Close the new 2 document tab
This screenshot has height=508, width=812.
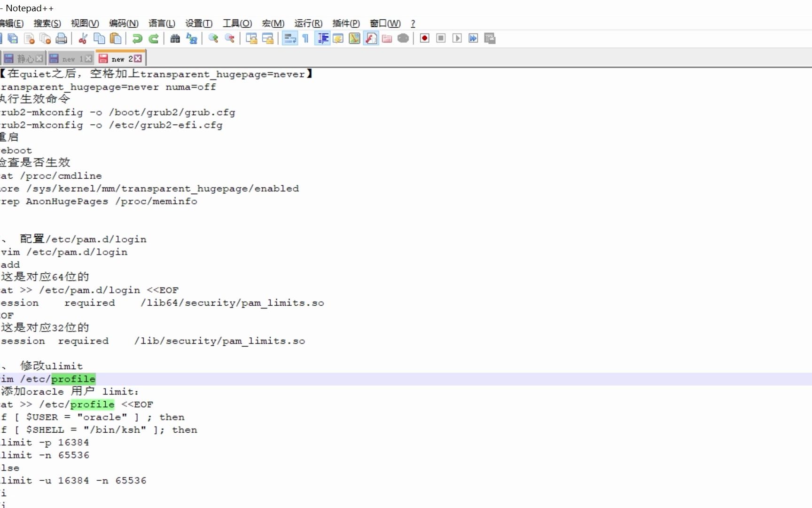pos(137,58)
